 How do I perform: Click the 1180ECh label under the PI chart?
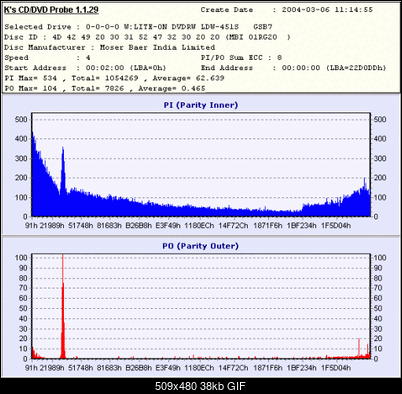click(x=199, y=226)
